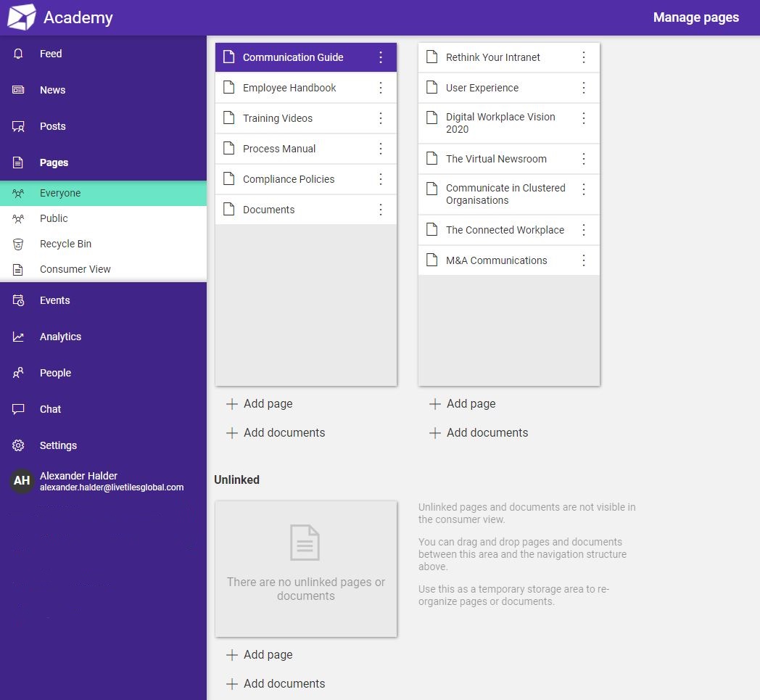The height and width of the screenshot is (700, 760).
Task: Click plus icon for Add page under Unlinked
Action: [x=231, y=655]
